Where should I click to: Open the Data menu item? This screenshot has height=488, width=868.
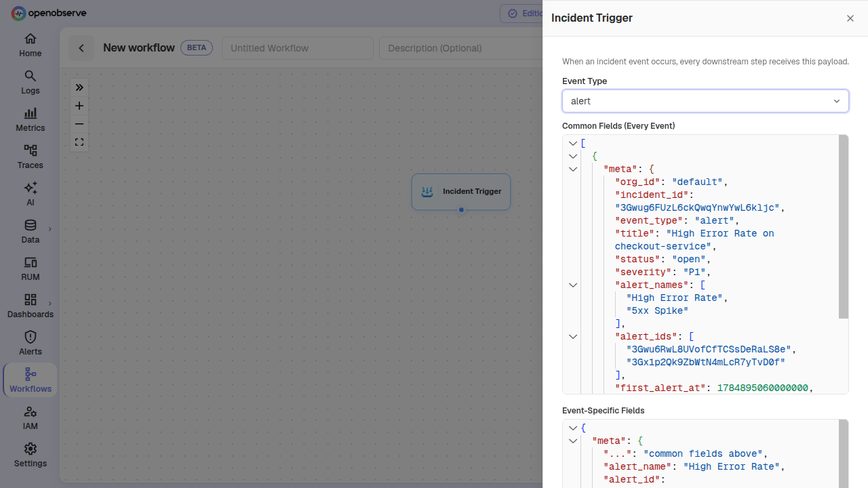tap(30, 232)
